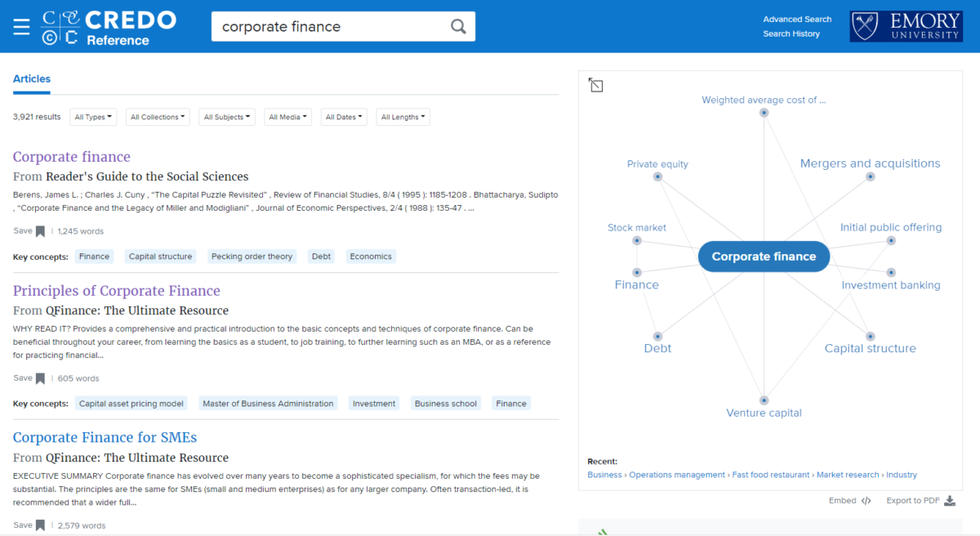The height and width of the screenshot is (536, 980).
Task: Select the Pecking order theory key concept
Action: pyautogui.click(x=252, y=257)
